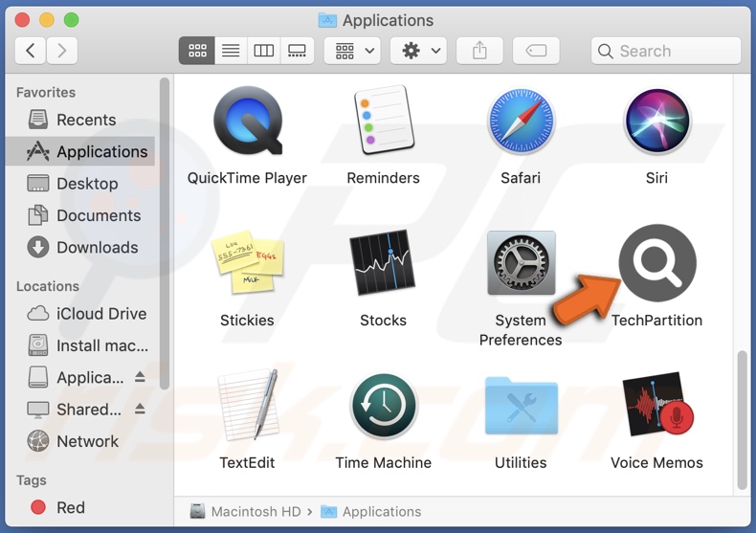Select the Voice Memos app icon
756x533 pixels.
[657, 404]
